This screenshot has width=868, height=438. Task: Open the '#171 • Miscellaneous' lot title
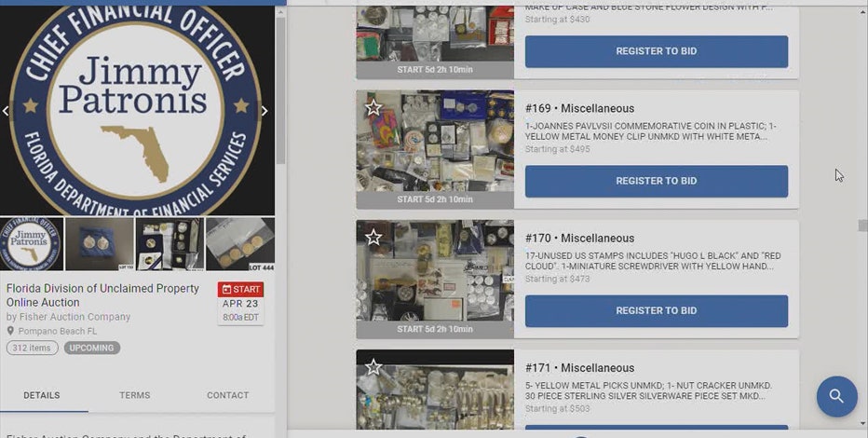pyautogui.click(x=579, y=368)
